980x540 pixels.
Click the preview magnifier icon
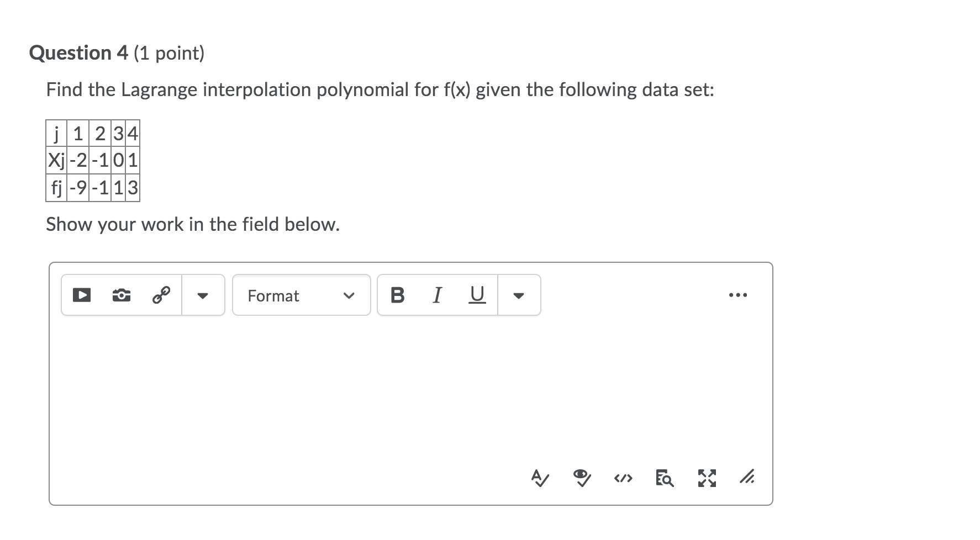click(x=665, y=478)
